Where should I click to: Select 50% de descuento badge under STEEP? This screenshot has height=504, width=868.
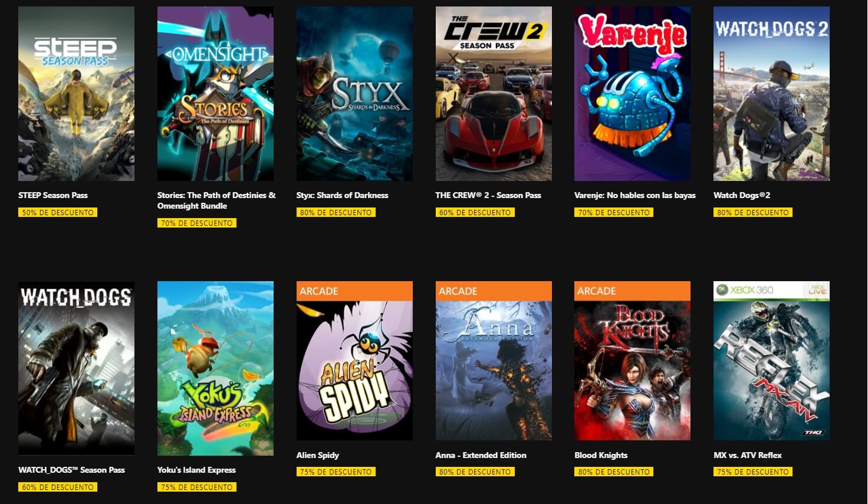click(58, 212)
